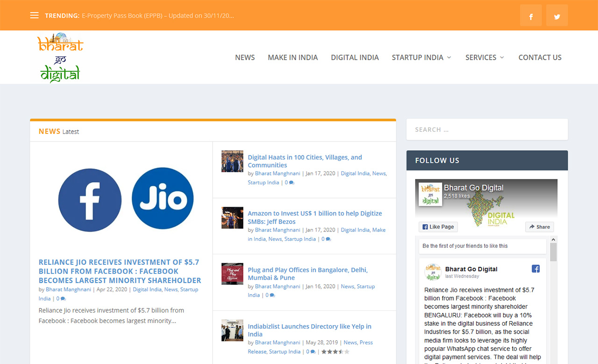
Task: Click Indiabizlist article thumbnail
Action: (232, 330)
